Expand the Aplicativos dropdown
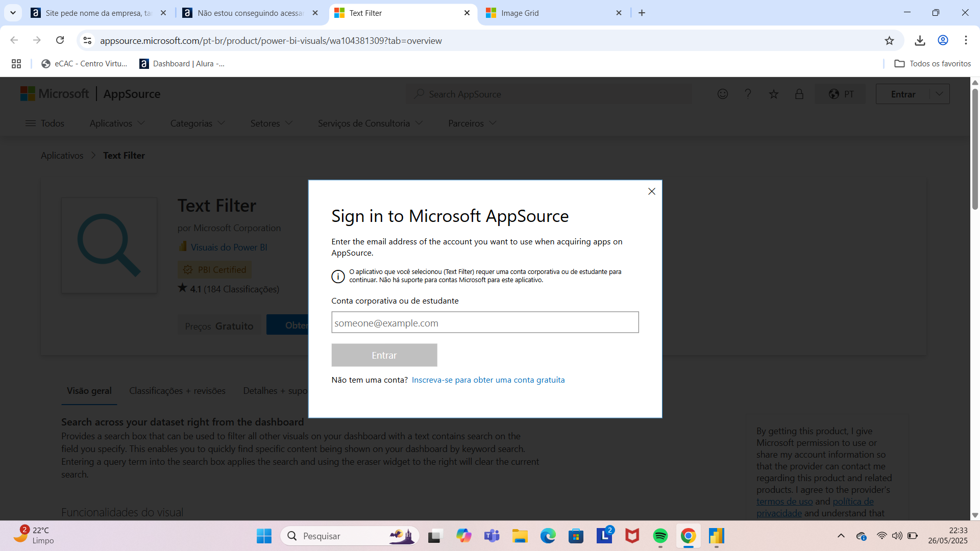This screenshot has width=980, height=551. 117,123
